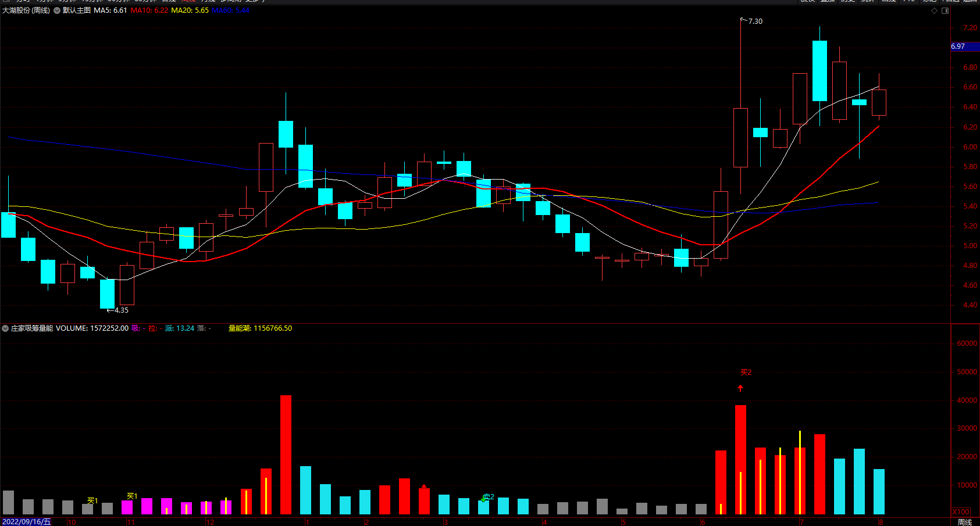Click the 买1 signal above the gray volume bar
This screenshot has height=526, width=980.
click(x=92, y=500)
